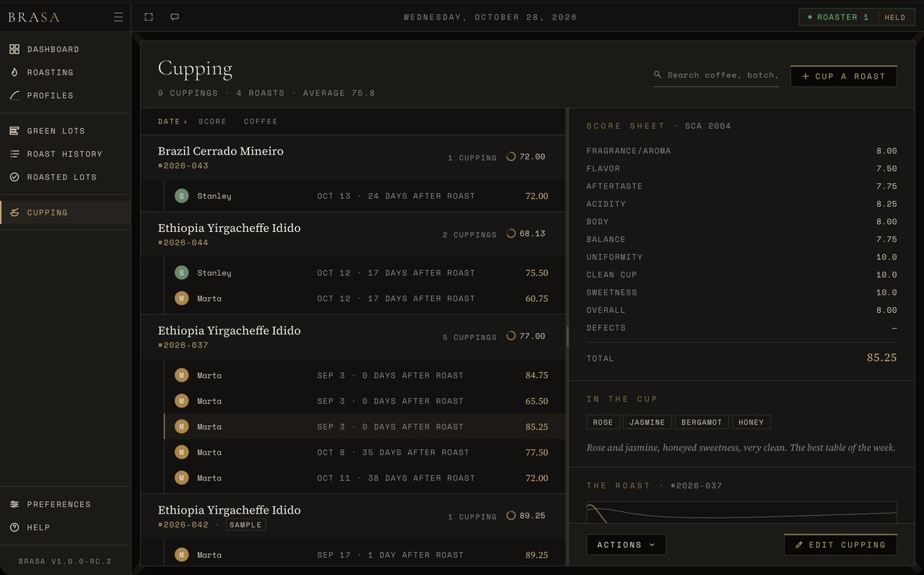This screenshot has height=575, width=924.
Task: Click the roast curve chart for #2026-037
Action: [741, 512]
